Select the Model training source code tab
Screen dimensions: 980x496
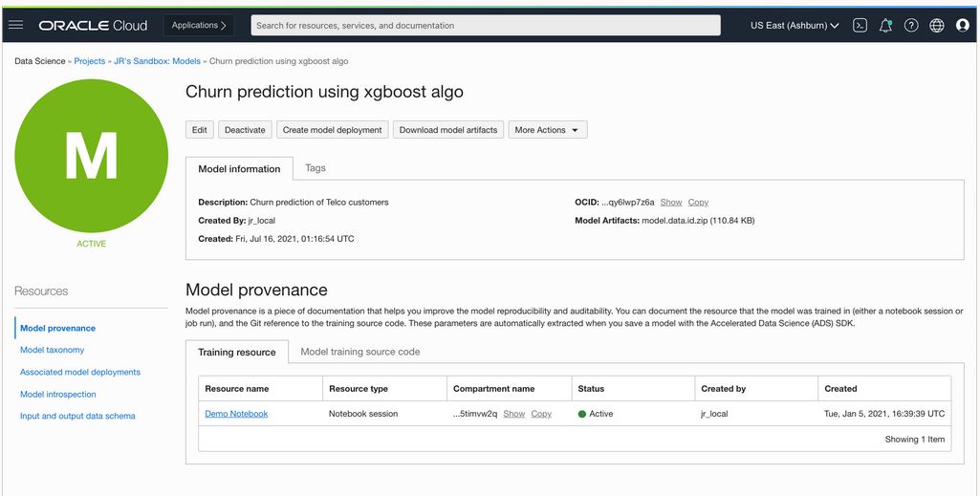[x=360, y=352]
